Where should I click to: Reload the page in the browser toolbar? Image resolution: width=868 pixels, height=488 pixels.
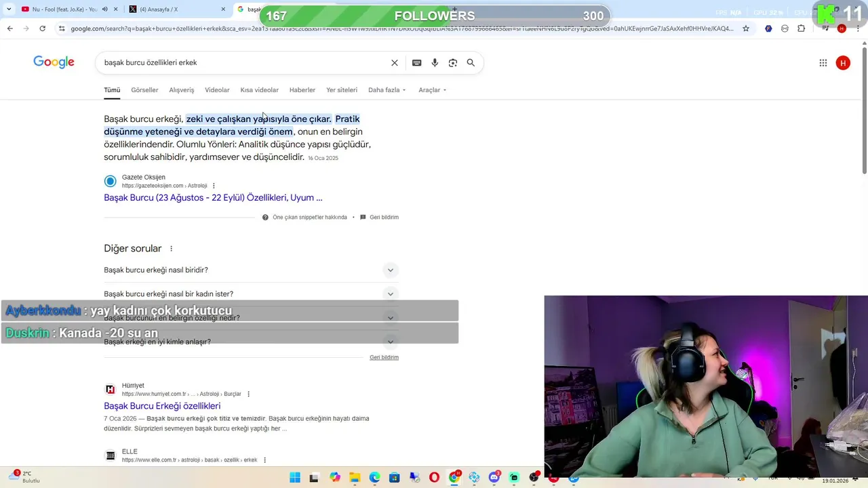click(42, 28)
